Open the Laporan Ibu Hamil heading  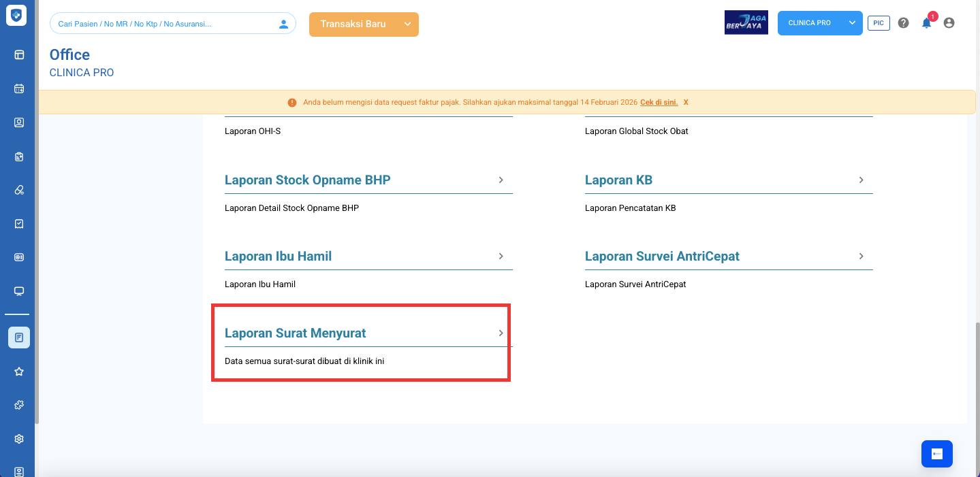[278, 257]
